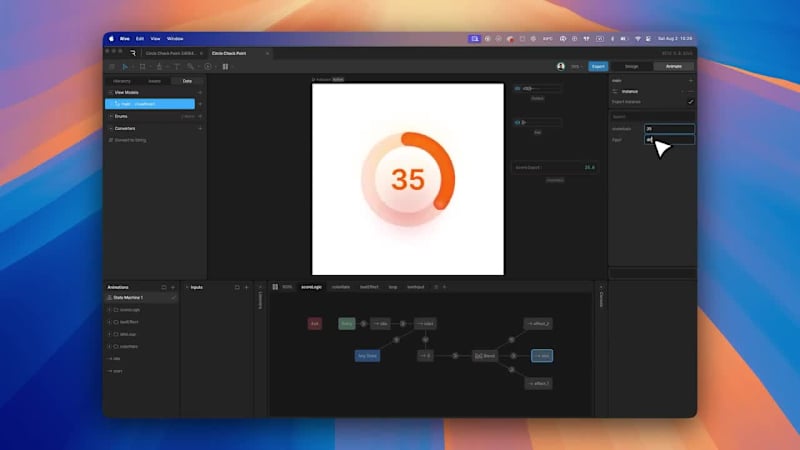The height and width of the screenshot is (450, 800).
Task: Open the Rive app menu in menu bar
Action: (124, 39)
